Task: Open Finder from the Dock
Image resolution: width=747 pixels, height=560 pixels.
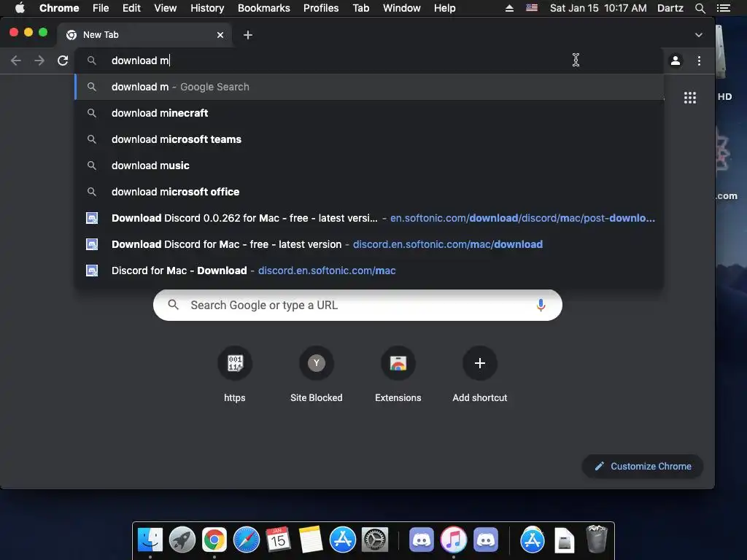Action: point(150,540)
